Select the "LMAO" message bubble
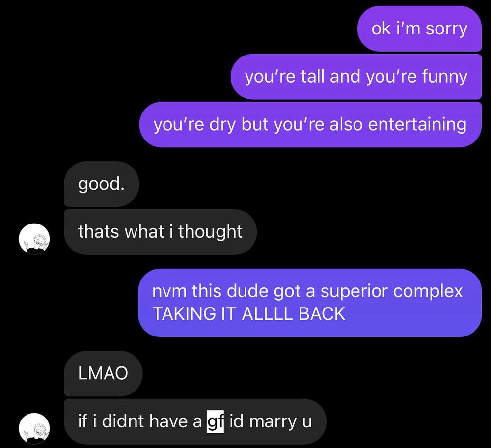This screenshot has width=491, height=448. click(x=103, y=373)
